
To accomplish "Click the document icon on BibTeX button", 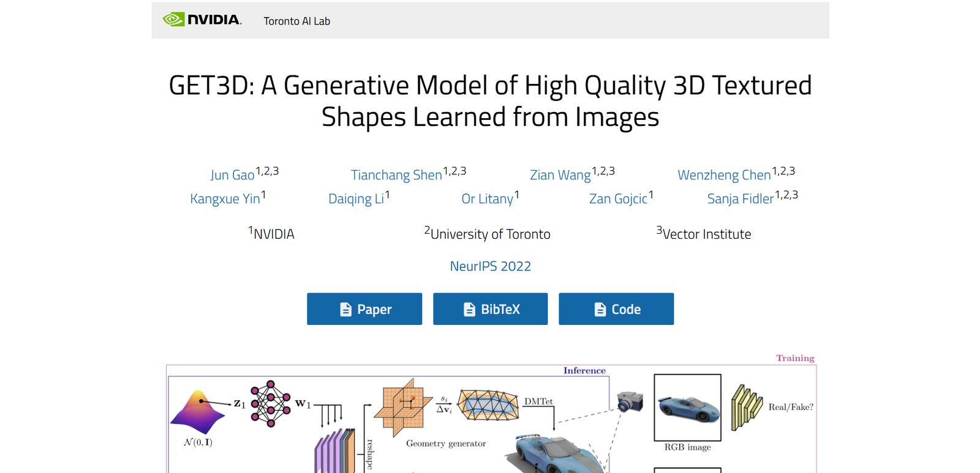I will [x=469, y=310].
